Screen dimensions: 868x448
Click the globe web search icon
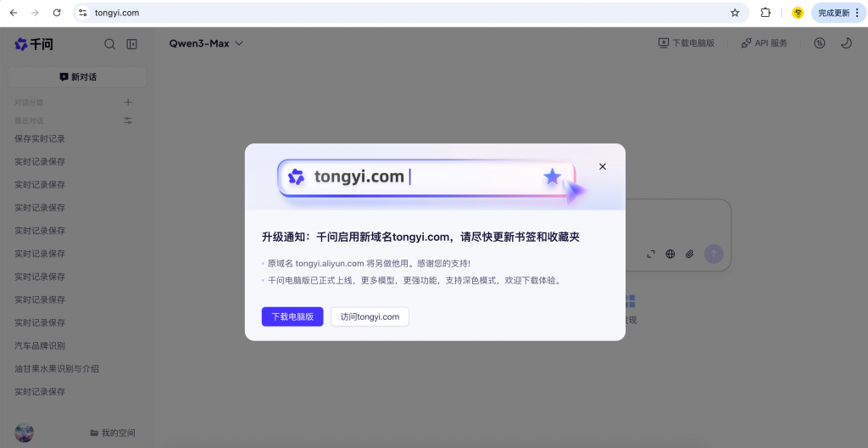click(x=670, y=254)
